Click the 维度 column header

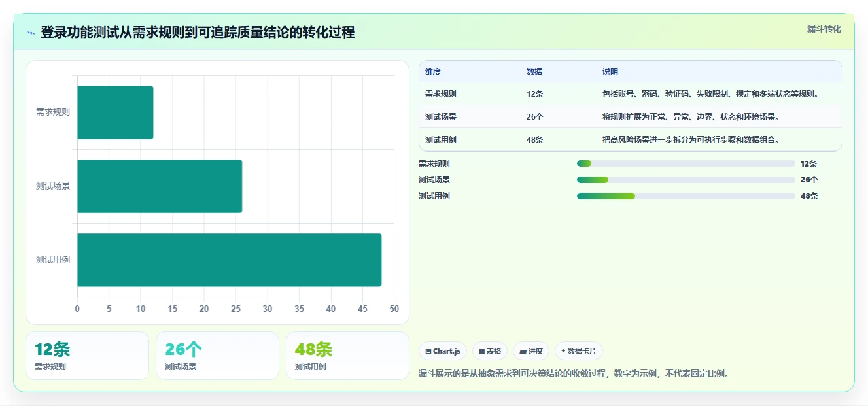click(x=433, y=72)
